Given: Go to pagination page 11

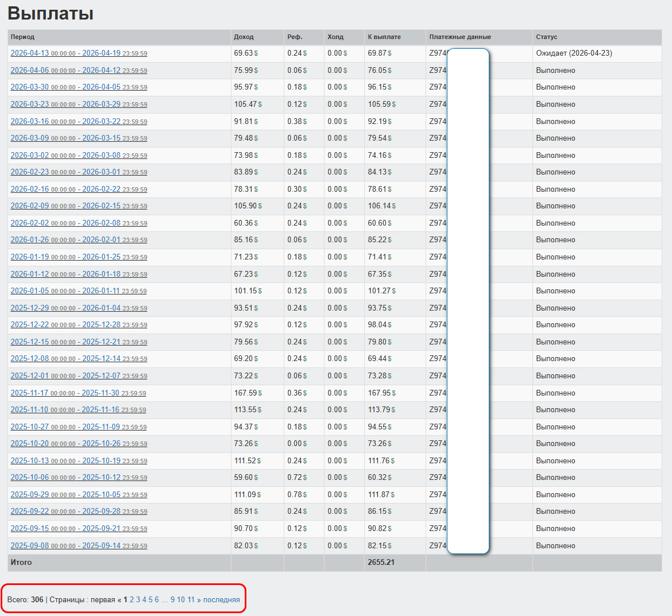Looking at the screenshot, I should coord(191,599).
